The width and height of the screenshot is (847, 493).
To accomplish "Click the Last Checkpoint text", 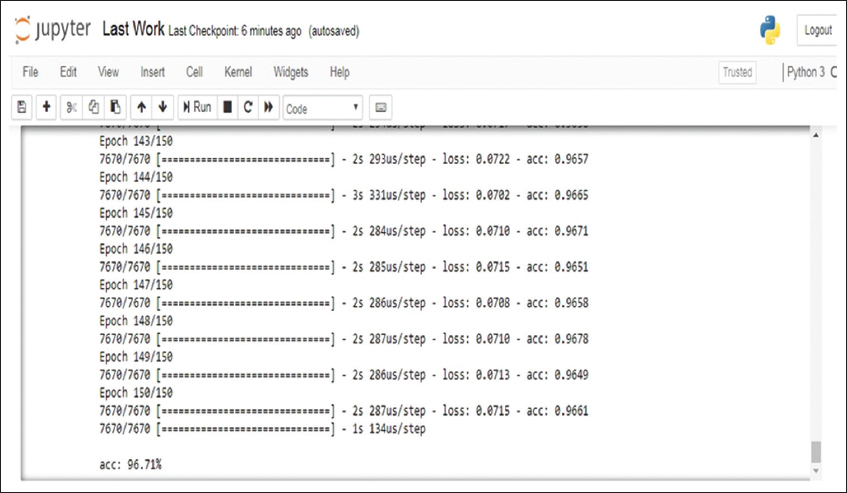I will [234, 31].
